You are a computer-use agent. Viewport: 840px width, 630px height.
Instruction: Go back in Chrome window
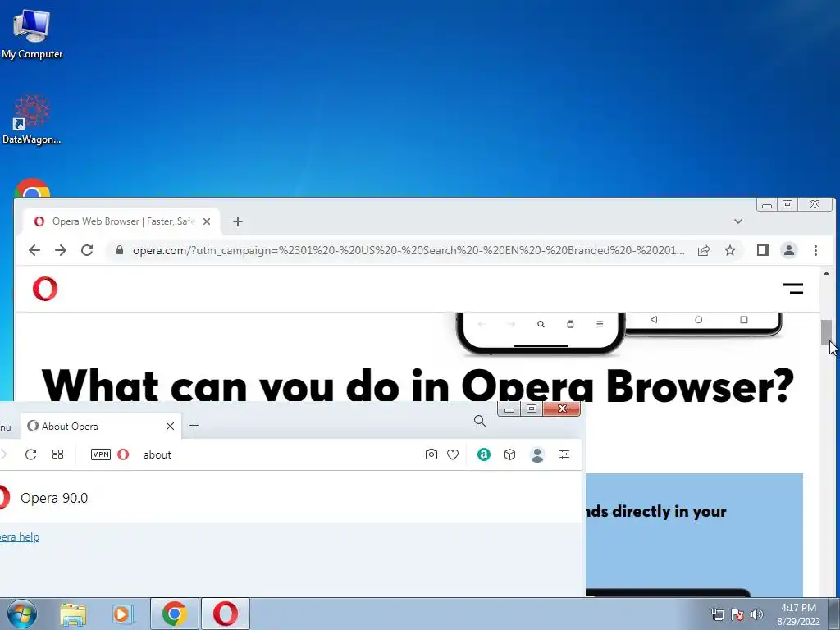point(34,250)
